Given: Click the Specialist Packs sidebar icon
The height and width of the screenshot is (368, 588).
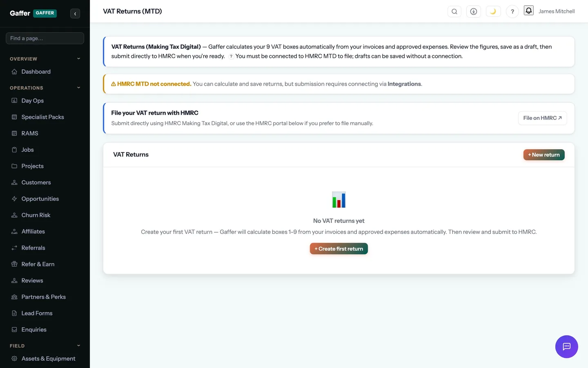Looking at the screenshot, I should [x=14, y=117].
